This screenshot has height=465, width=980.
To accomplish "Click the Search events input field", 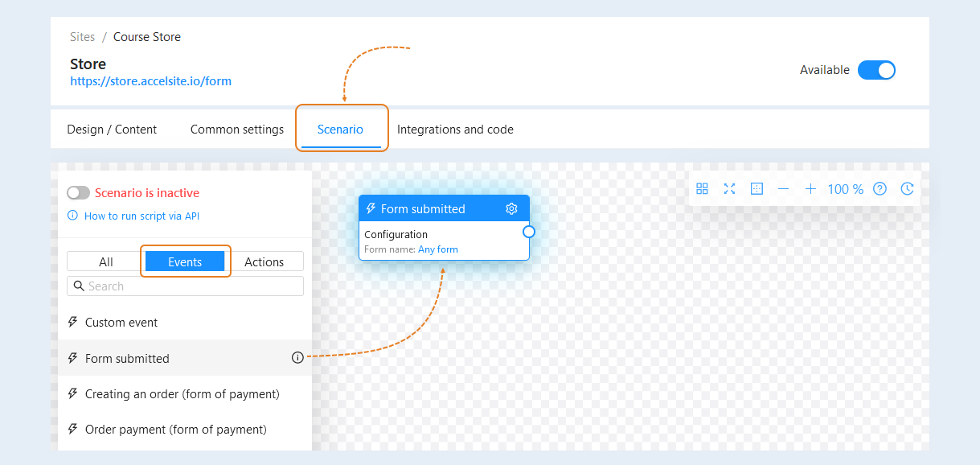I will [185, 286].
